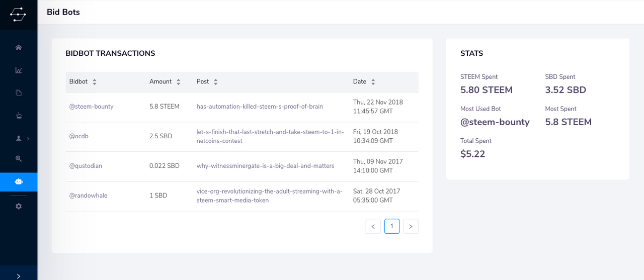Viewport: 644px width, 280px height.
Task: Click the @randowhale bidbot entry
Action: [88, 196]
